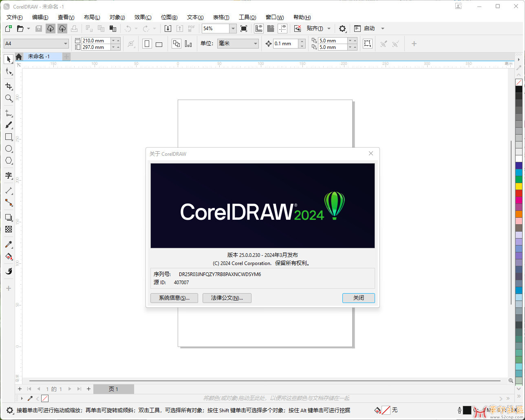This screenshot has width=525, height=420.
Task: Select the Rectangle tool
Action: [9, 137]
